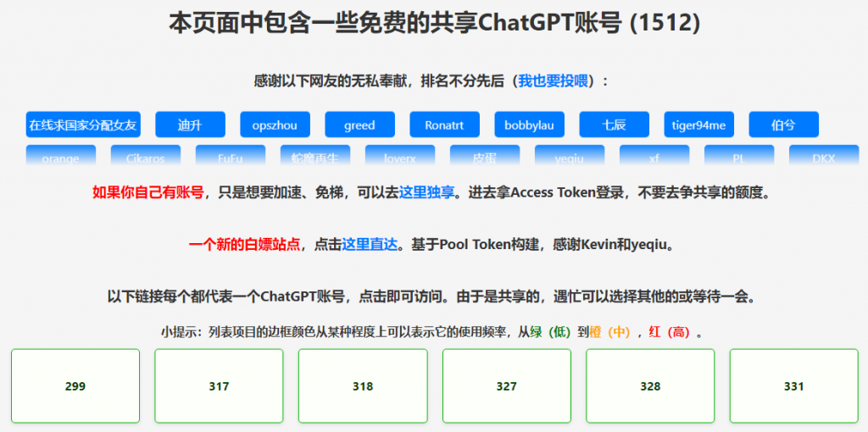Click contributor tag 迪升
The image size is (868, 432).
point(191,125)
